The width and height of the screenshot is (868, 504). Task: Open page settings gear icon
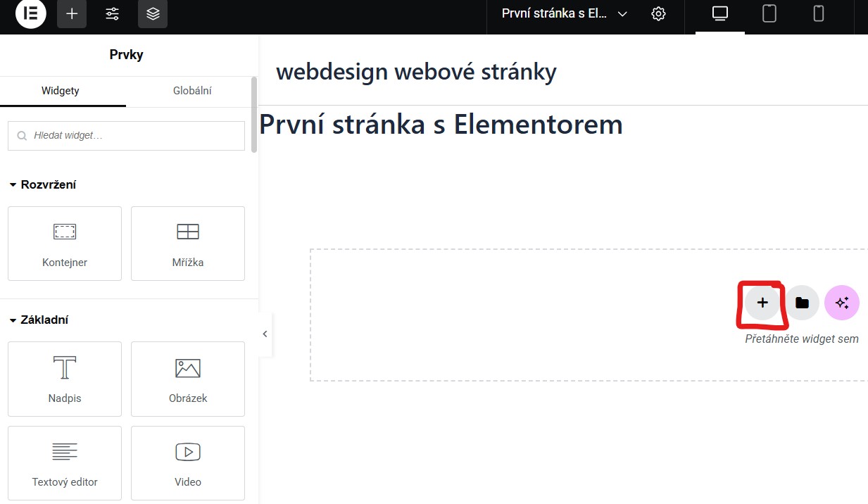point(658,14)
